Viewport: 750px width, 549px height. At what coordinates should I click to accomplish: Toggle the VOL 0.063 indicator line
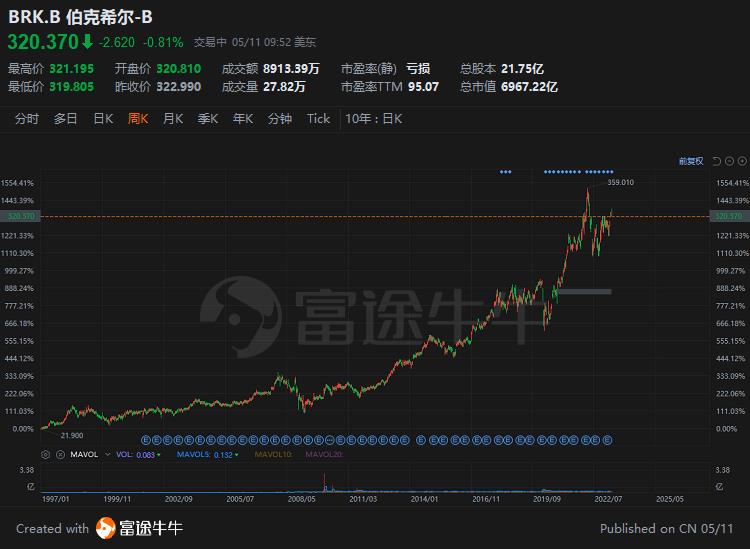pos(138,454)
